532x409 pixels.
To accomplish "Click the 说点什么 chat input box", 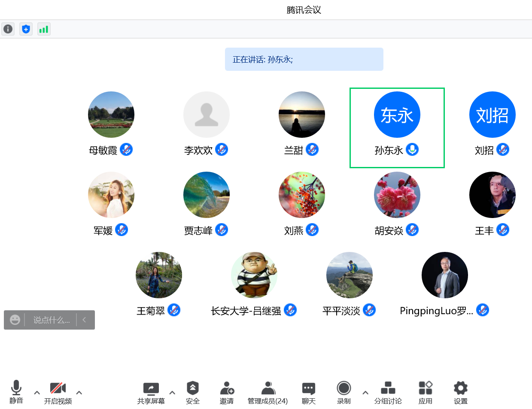I will tap(52, 320).
